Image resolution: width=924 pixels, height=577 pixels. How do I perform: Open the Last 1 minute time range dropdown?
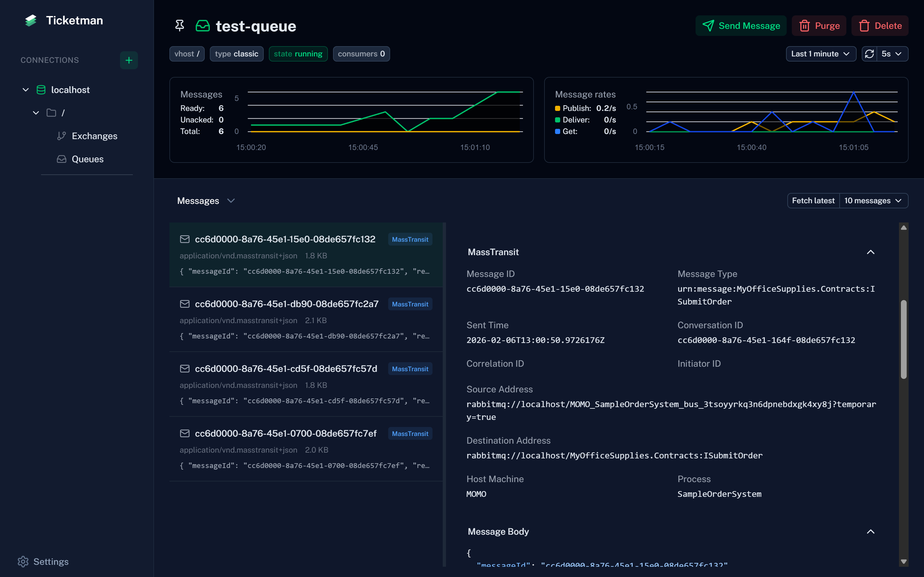pyautogui.click(x=820, y=54)
